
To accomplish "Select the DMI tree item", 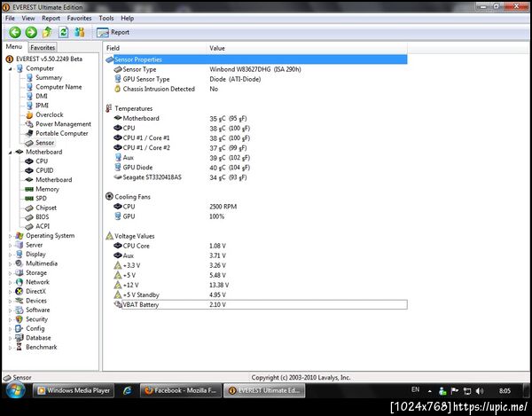I will pos(42,96).
